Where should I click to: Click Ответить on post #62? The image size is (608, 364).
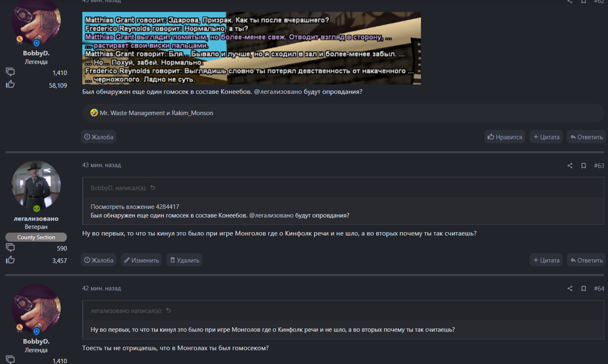tap(586, 137)
